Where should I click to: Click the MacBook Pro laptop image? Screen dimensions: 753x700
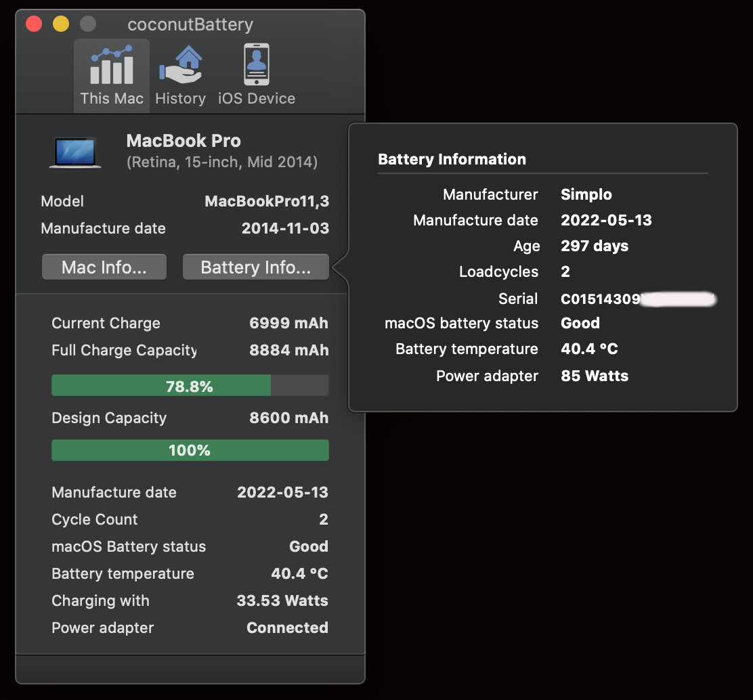(x=75, y=153)
